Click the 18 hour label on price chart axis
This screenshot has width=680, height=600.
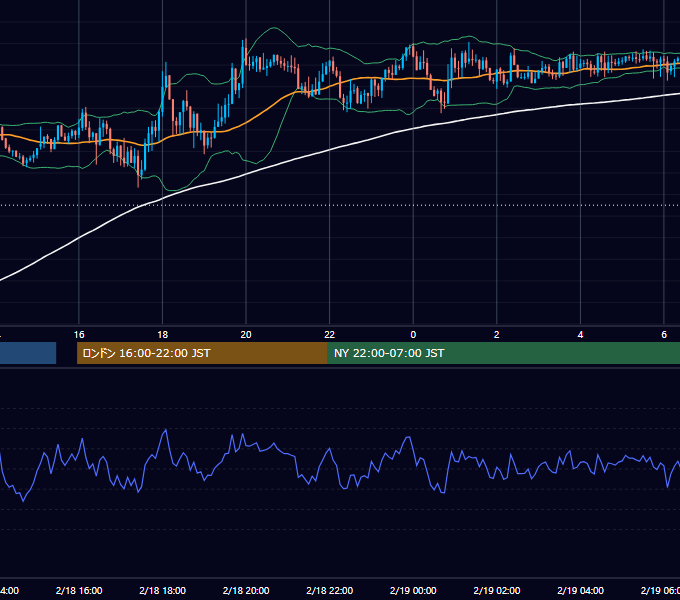pyautogui.click(x=163, y=335)
